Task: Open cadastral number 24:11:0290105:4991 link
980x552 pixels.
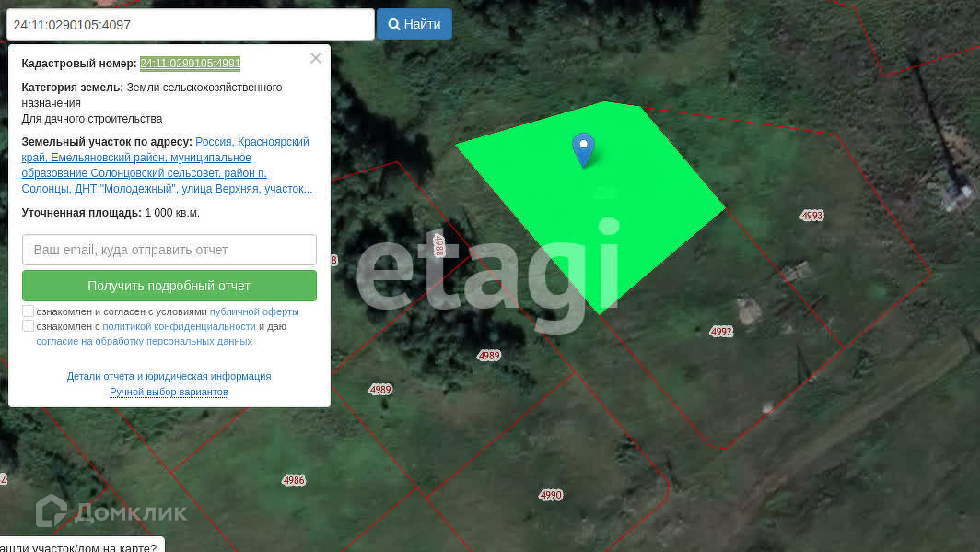Action: [190, 64]
